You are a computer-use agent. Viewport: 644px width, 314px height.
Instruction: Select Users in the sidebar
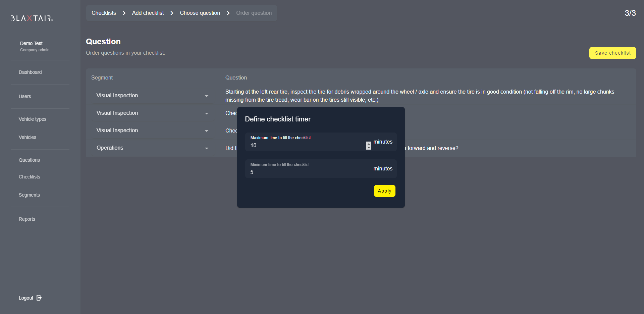[x=25, y=96]
